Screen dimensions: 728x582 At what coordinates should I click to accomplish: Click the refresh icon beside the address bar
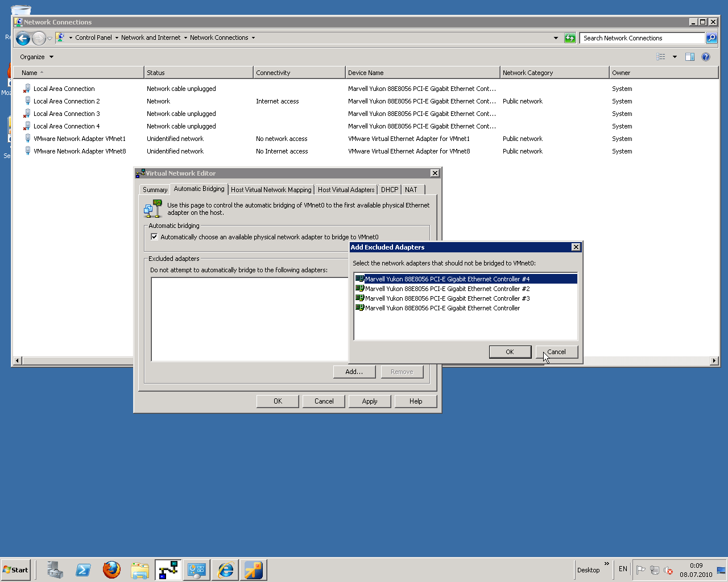[x=570, y=38]
